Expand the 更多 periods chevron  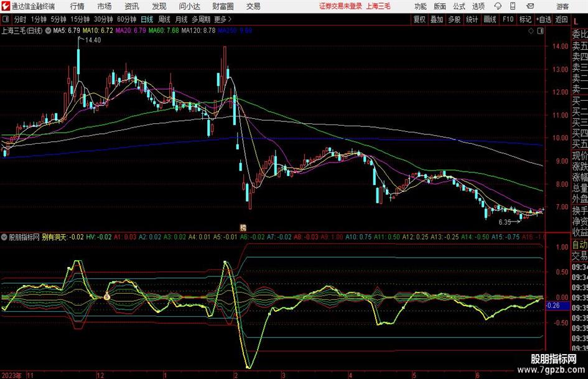[230, 19]
